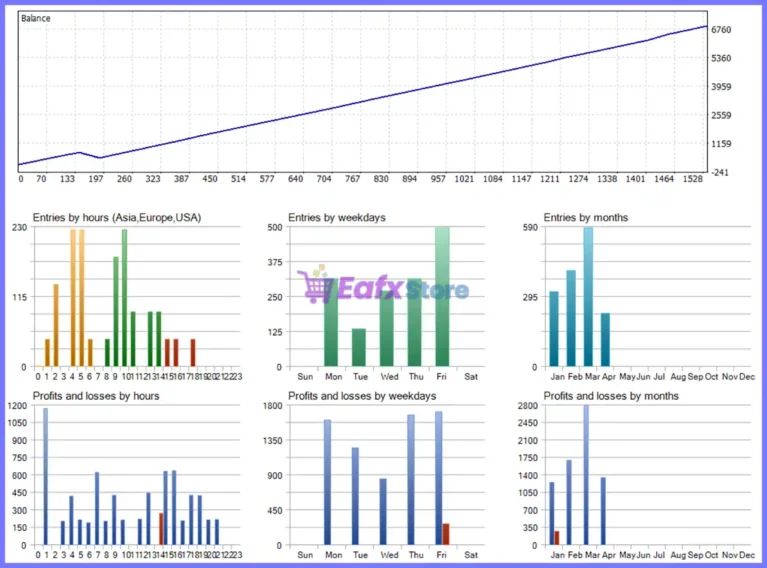767x568 pixels.
Task: Click the 1800 value on weekday profits axis
Action: coord(273,406)
